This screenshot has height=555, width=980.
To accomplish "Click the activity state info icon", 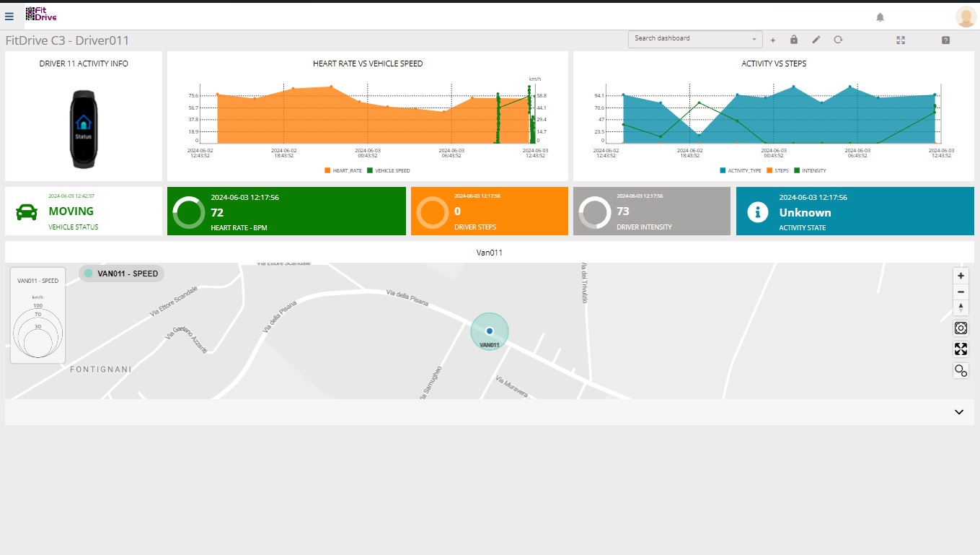I will pos(757,212).
